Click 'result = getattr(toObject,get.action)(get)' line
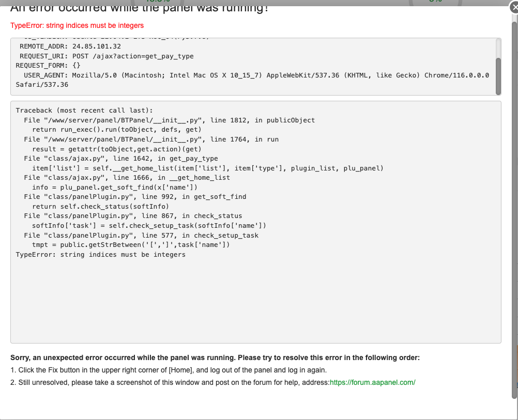The height and width of the screenshot is (420, 518). click(117, 149)
